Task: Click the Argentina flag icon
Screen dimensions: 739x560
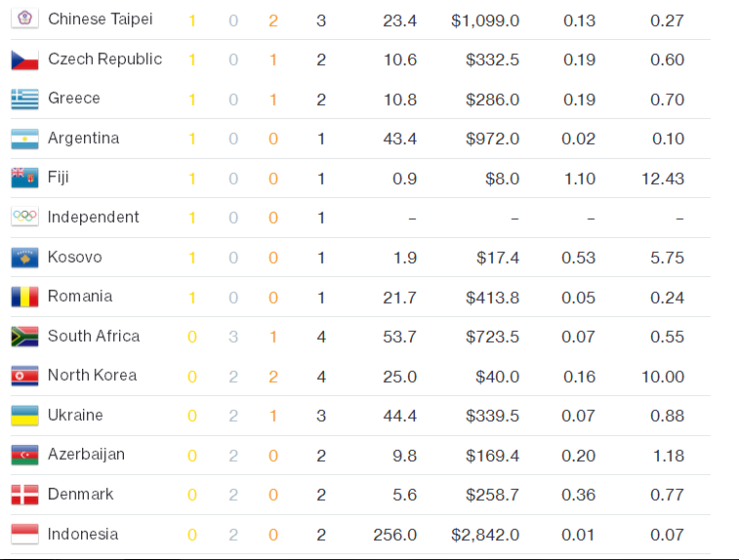Action: (x=24, y=139)
